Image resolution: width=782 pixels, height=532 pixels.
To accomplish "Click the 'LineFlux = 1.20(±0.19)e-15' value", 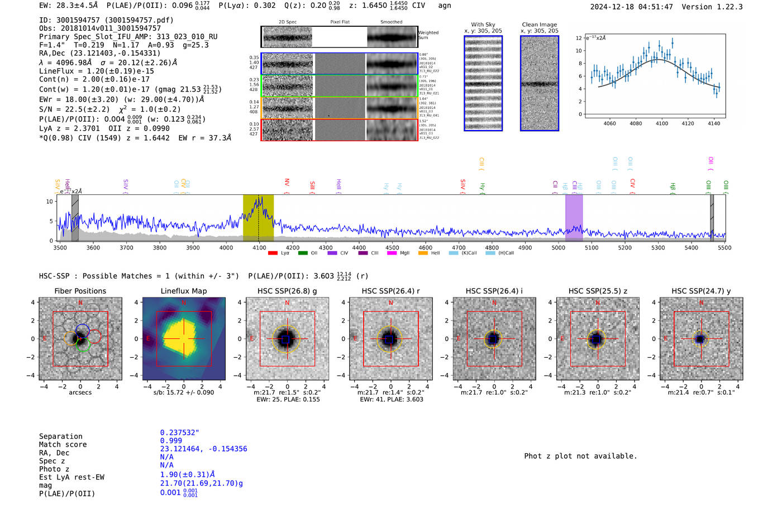I will coord(97,71).
